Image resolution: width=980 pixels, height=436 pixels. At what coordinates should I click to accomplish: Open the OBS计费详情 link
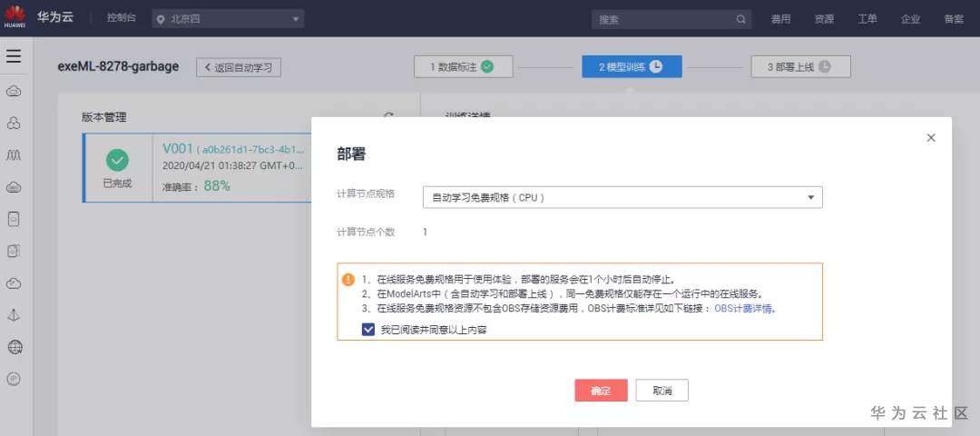[x=744, y=309]
